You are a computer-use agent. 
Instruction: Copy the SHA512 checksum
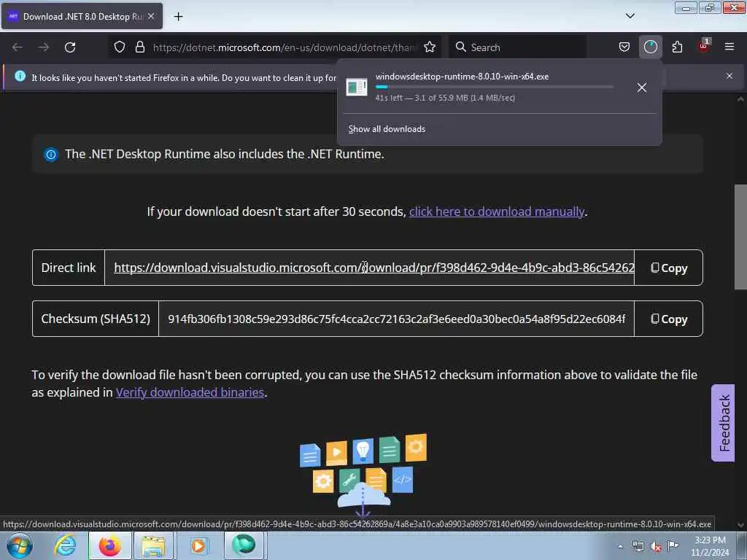[669, 319]
